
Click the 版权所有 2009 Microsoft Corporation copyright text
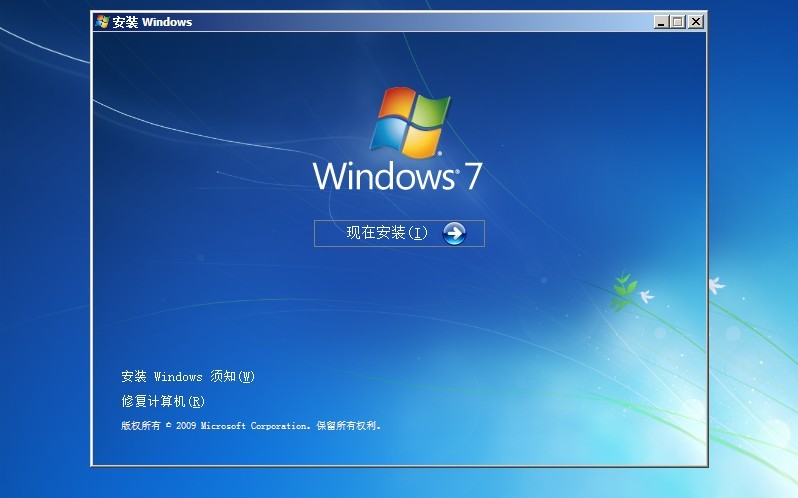click(251, 426)
